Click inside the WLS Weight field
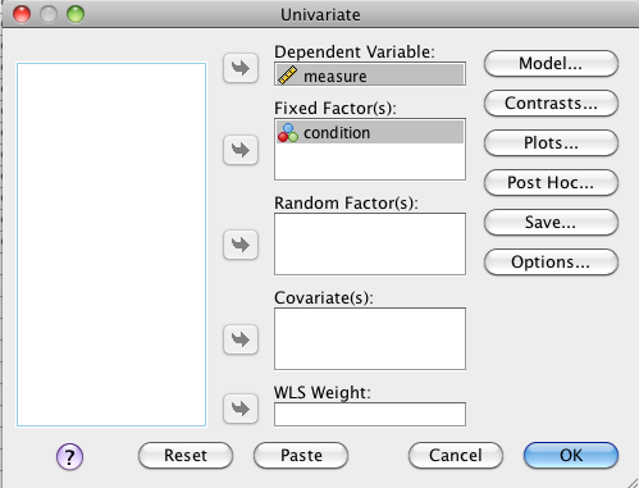 pos(370,414)
